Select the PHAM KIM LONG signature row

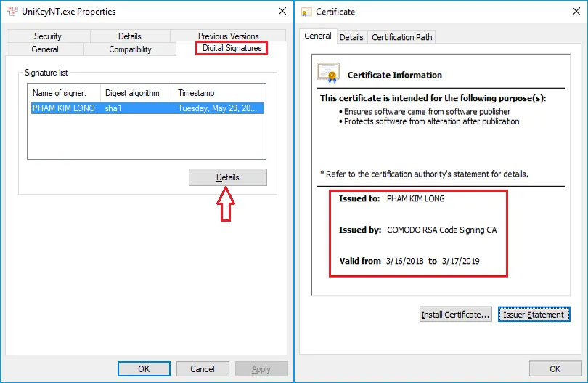pos(145,108)
